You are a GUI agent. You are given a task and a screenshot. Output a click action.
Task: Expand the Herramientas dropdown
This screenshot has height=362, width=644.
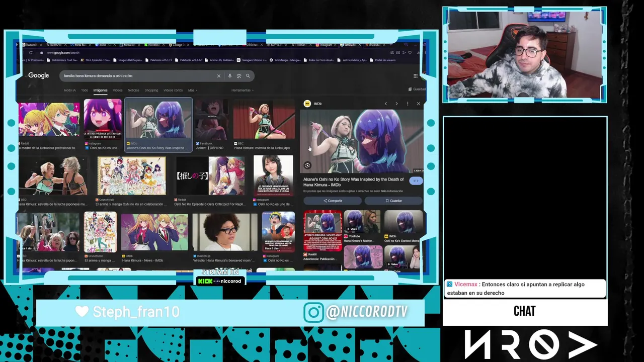click(x=242, y=90)
